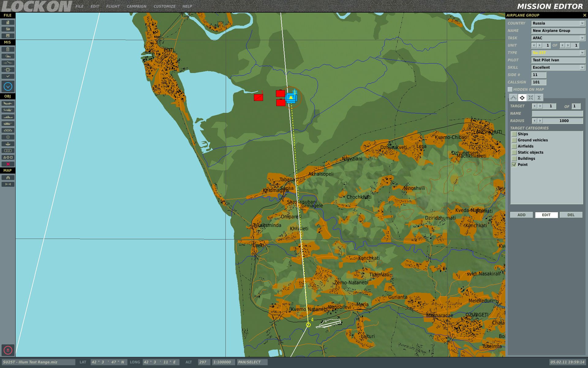Click the failures switch icon under MIS

[x=8, y=63]
